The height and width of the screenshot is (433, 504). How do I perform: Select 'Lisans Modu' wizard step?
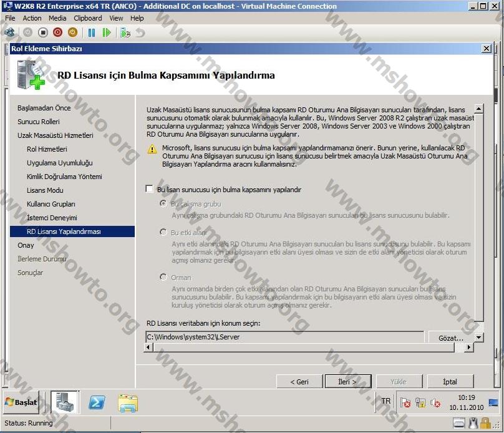(45, 190)
